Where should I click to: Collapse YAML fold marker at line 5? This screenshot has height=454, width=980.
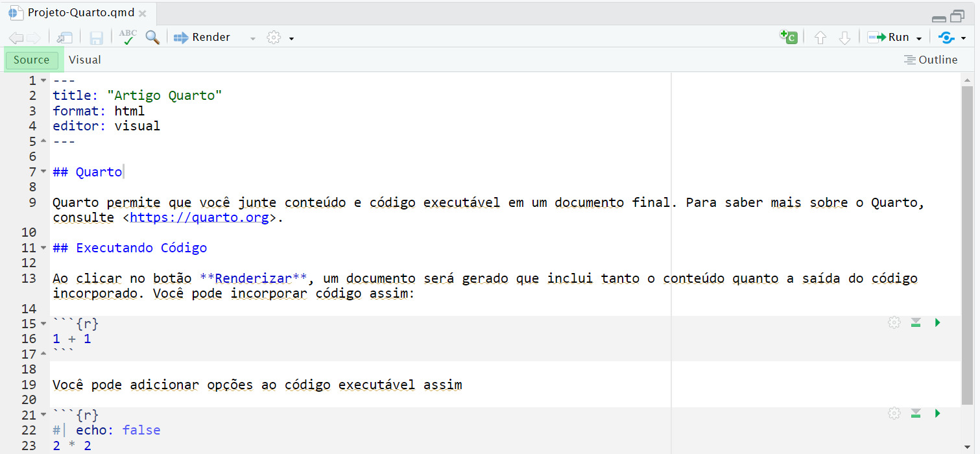pyautogui.click(x=43, y=141)
